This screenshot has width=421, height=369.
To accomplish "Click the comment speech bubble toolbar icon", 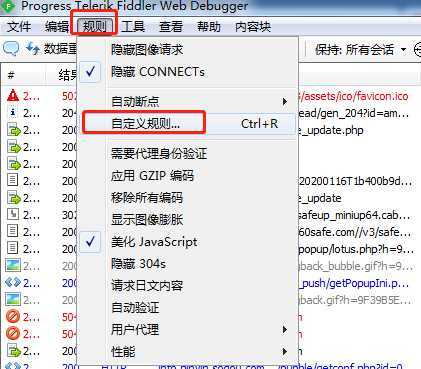I will coord(11,49).
